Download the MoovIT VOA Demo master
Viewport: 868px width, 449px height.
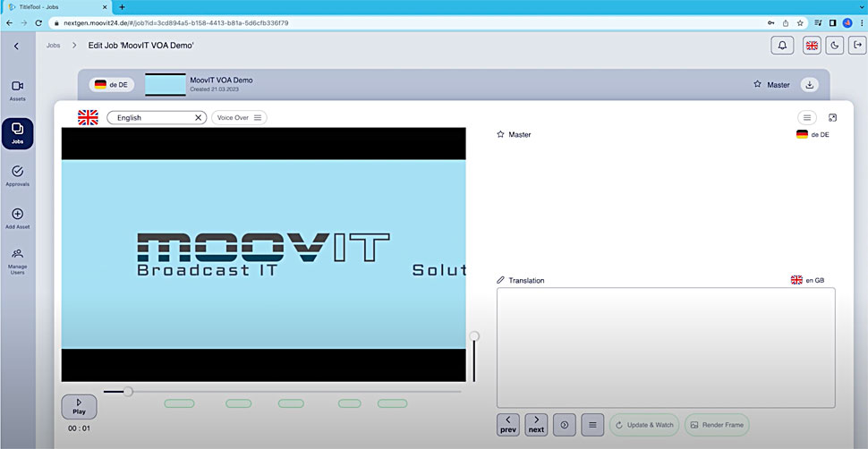pyautogui.click(x=809, y=85)
